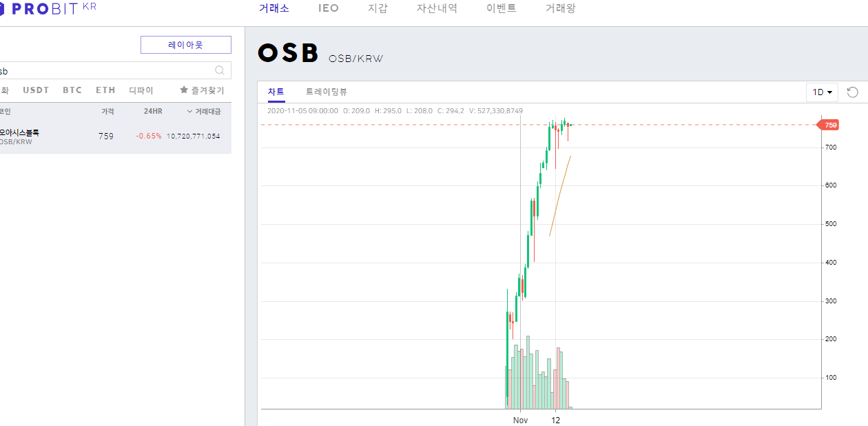Viewport: 868px width, 426px height.
Task: Open the 이벤트 page
Action: [x=501, y=9]
